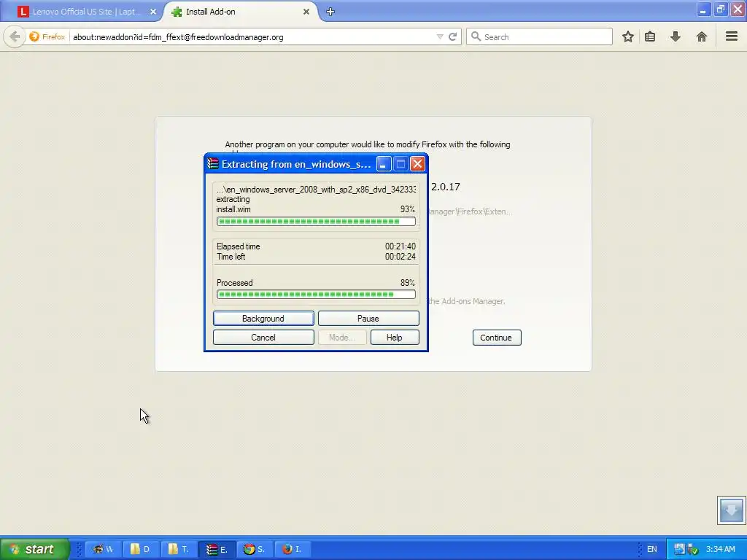Click the Firefox identity icon in the address bar

(34, 36)
